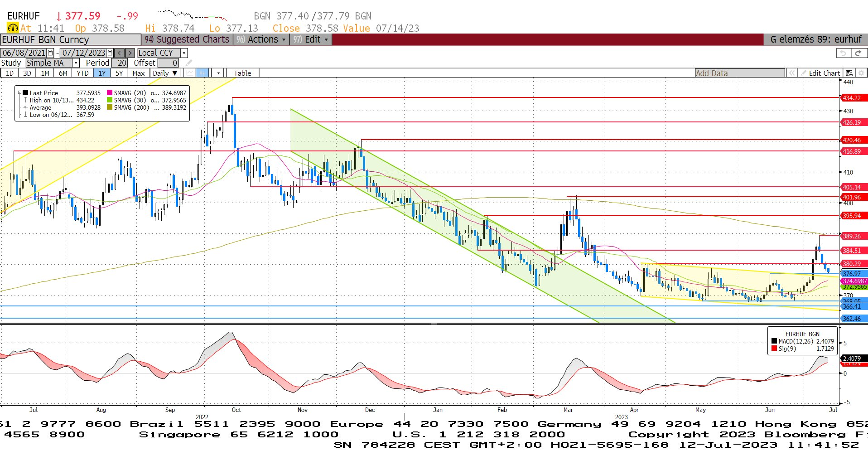Click the 416.89 price level label

tap(854, 151)
